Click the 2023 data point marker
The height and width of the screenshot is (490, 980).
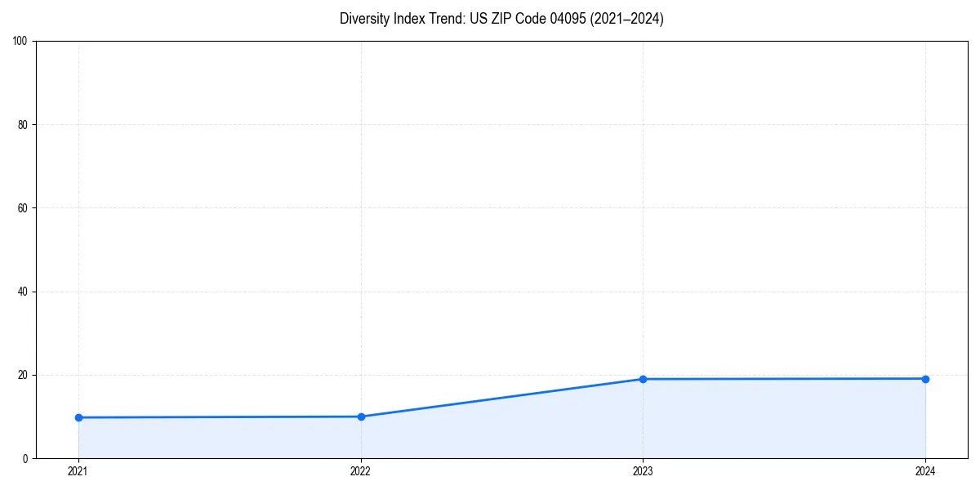(x=643, y=379)
